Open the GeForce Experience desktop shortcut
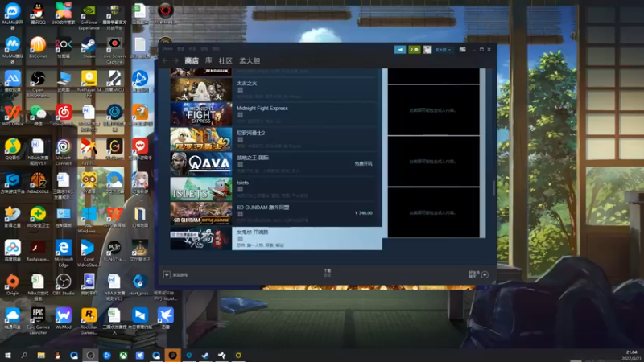The width and height of the screenshot is (644, 362). click(x=89, y=16)
